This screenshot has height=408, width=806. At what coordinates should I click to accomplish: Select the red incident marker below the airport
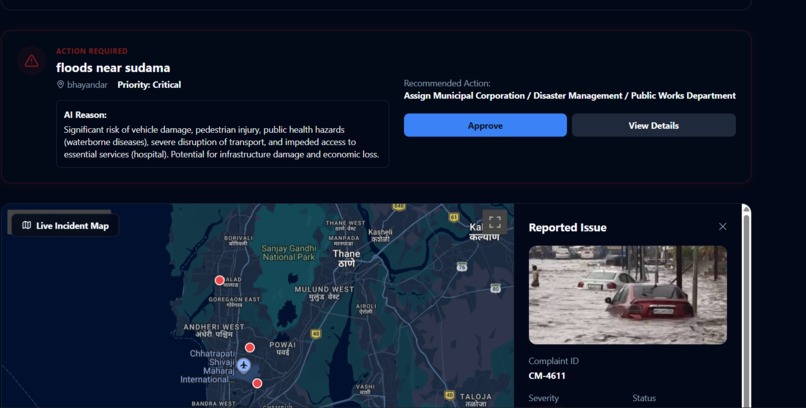[257, 383]
